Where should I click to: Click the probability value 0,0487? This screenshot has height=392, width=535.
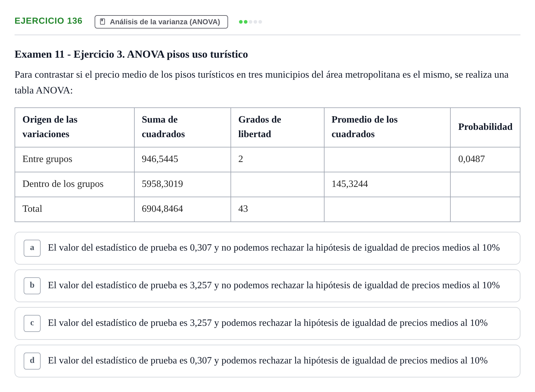472,159
